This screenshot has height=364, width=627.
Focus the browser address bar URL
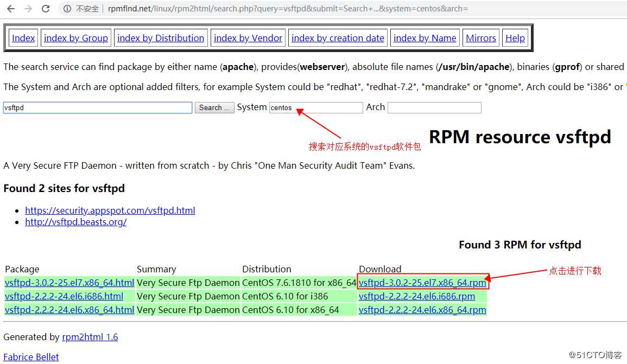[288, 8]
